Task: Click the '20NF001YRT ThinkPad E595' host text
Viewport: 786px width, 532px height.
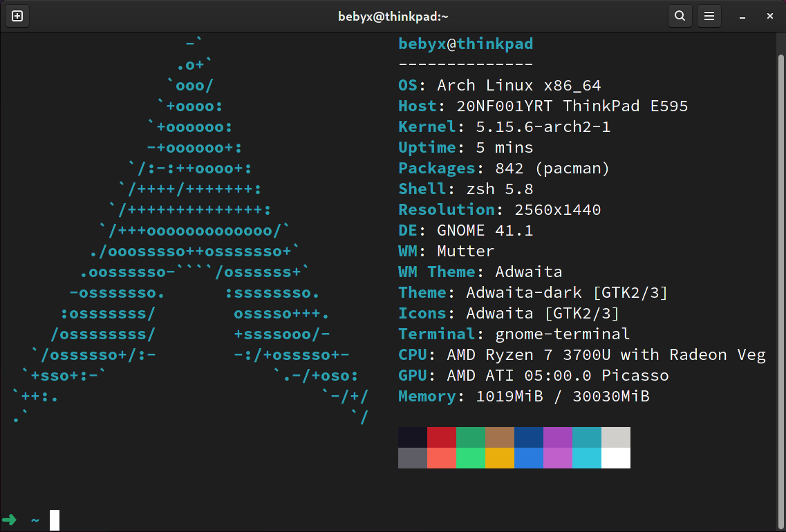Action: [x=572, y=106]
